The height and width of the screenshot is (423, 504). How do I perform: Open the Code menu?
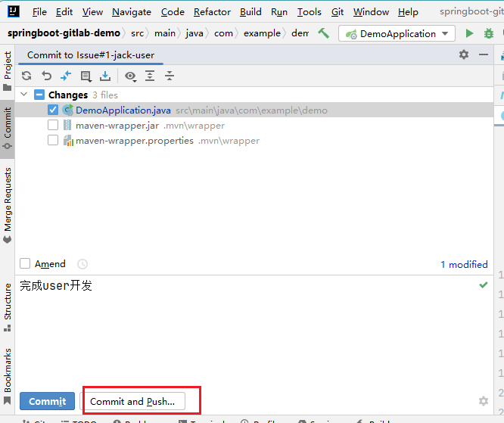tap(173, 12)
